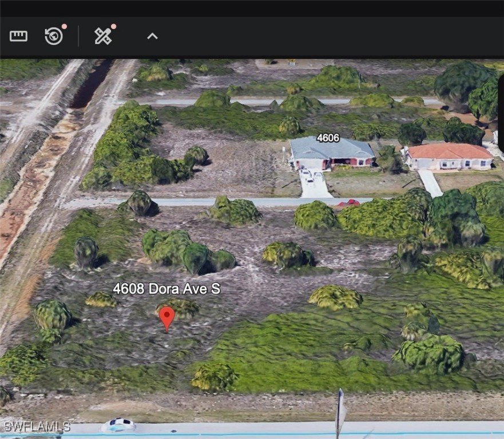This screenshot has height=439, width=504.
Task: Click the globe-with-arrow toolbar icon
Action: click(x=52, y=35)
